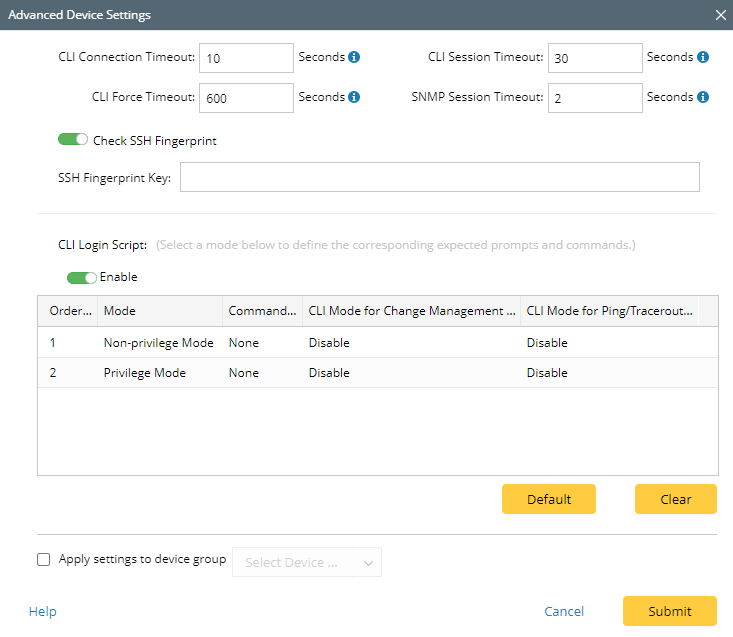
Task: Toggle the CLI Login Script Enable switch
Action: [81, 277]
